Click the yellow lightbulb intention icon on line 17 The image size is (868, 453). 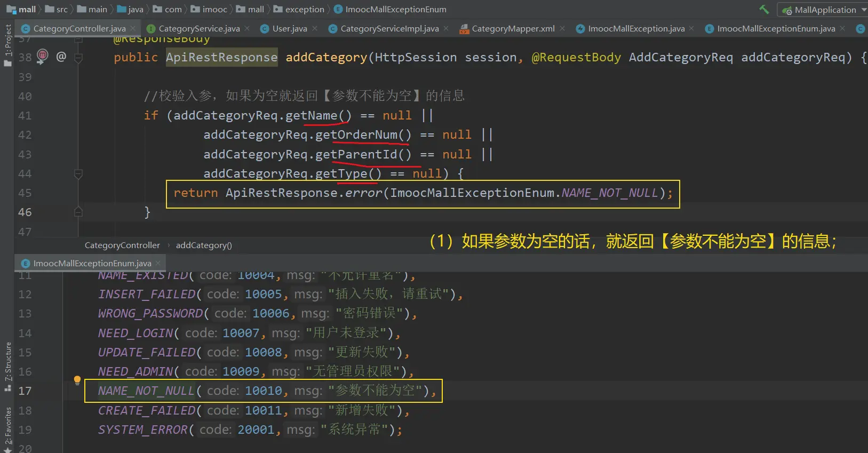point(77,380)
